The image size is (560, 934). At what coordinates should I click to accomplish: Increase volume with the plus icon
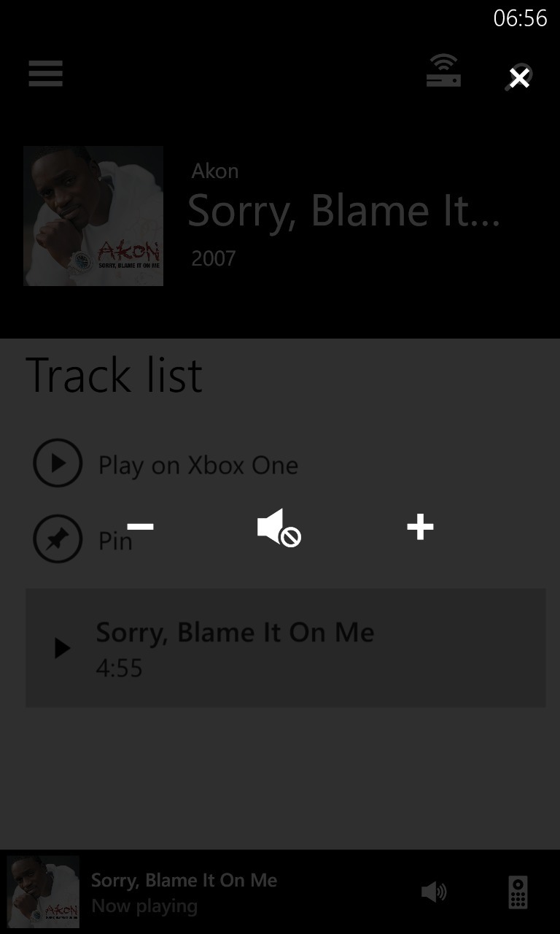(420, 527)
